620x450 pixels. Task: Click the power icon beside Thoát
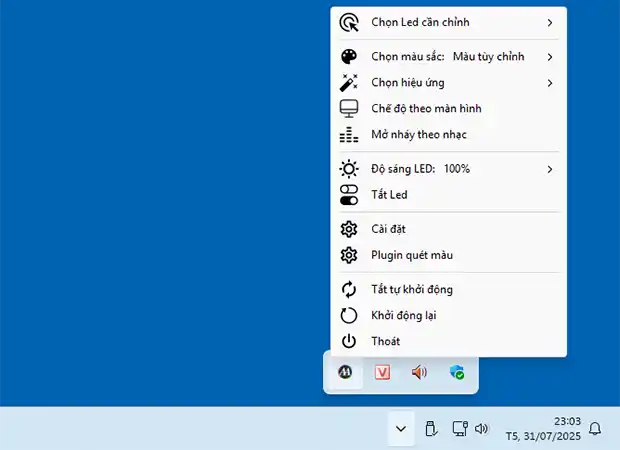(349, 341)
